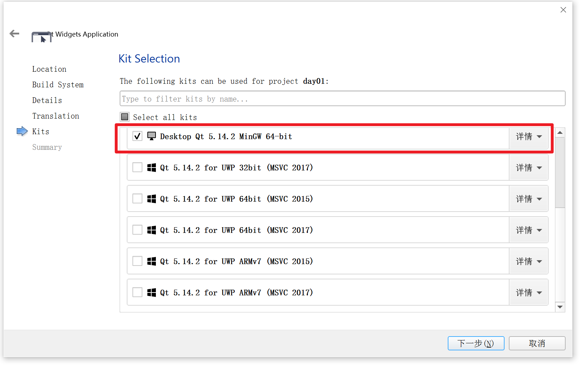Screen dimensions: 588x366
Task: Click Windows logo for UWP 64bit MSVC 2015
Action: (152, 199)
